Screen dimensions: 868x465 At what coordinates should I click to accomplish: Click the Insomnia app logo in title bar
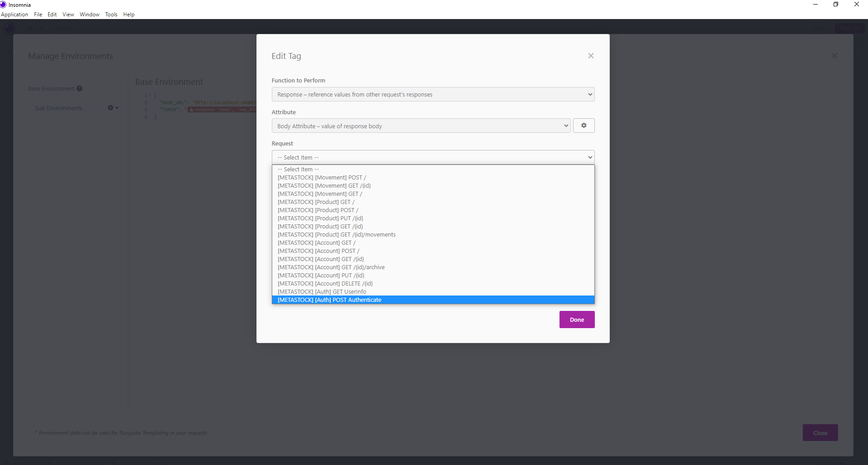(4, 5)
